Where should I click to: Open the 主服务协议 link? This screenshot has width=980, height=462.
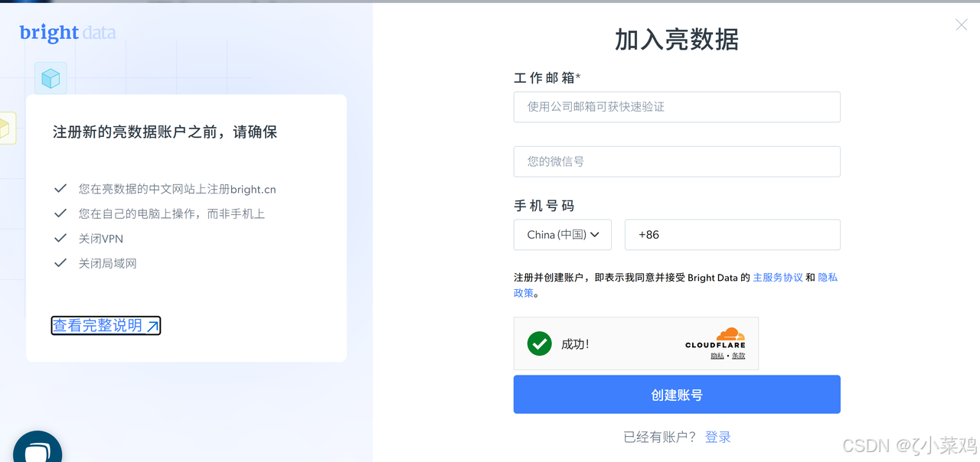click(x=778, y=278)
